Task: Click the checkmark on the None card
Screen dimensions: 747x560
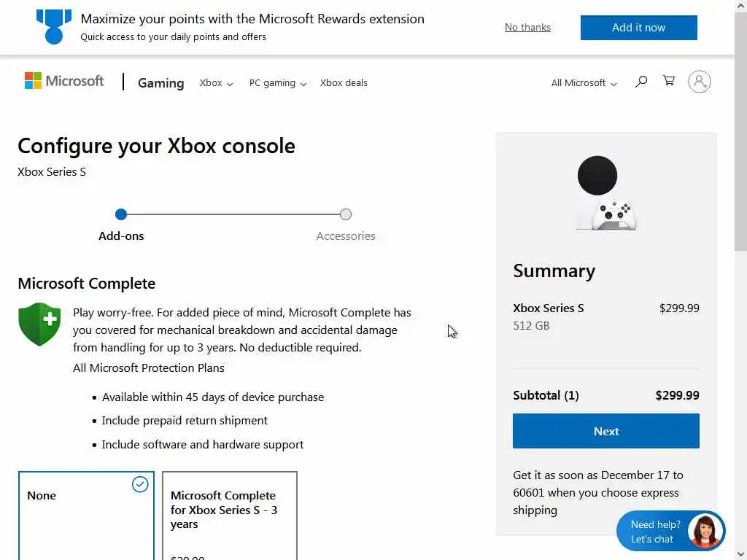Action: [140, 484]
